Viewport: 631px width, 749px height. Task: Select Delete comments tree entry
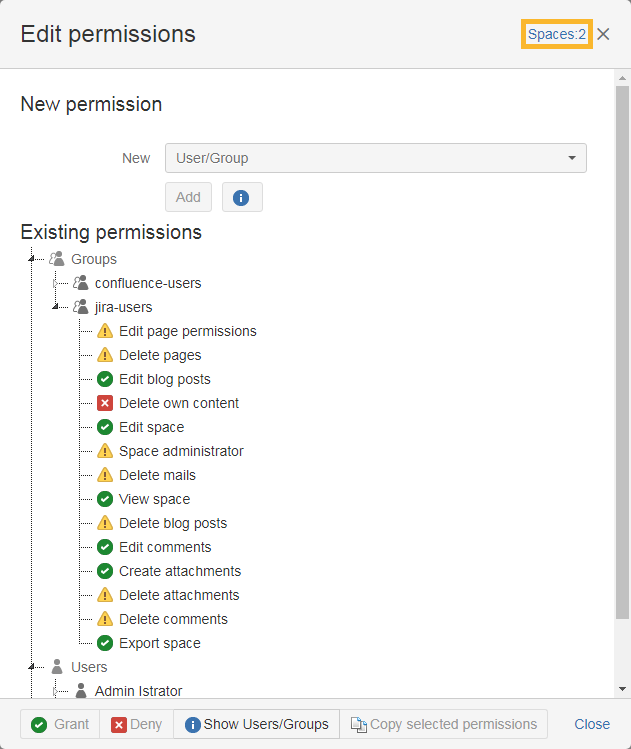click(x=173, y=619)
